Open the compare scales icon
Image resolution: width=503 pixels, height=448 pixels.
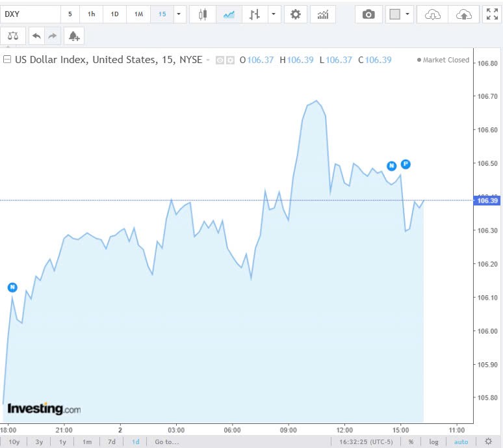tap(13, 36)
